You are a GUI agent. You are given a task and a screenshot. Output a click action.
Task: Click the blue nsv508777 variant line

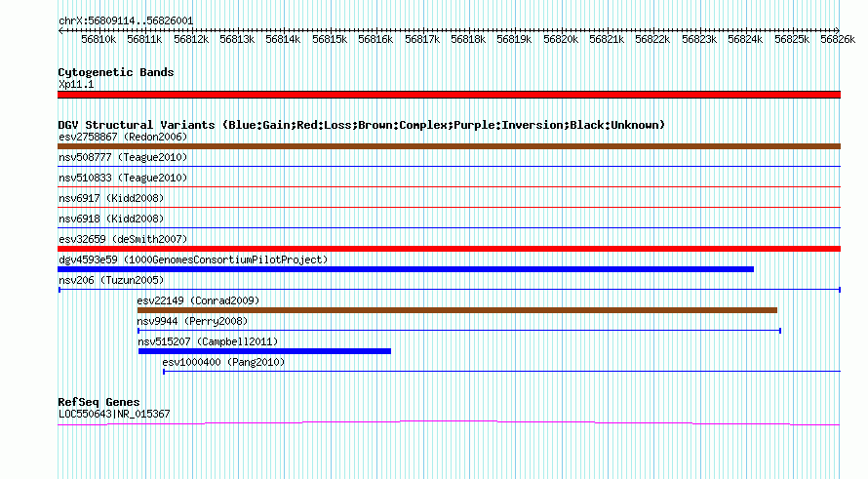pos(449,166)
